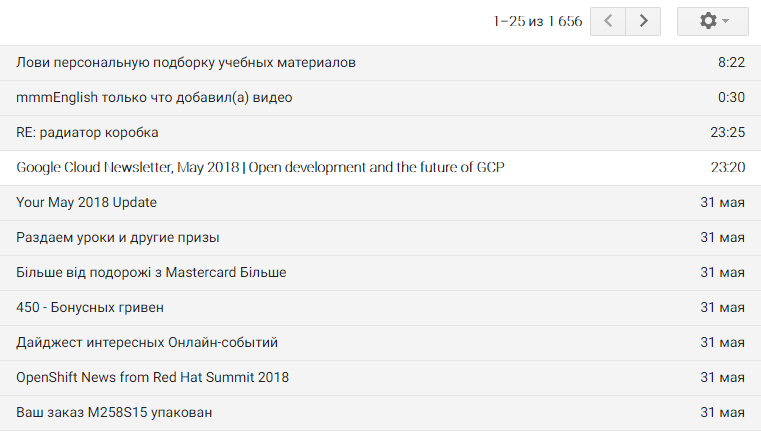Open the Your May 2018 Update email
This screenshot has height=431, width=761.
pos(380,203)
